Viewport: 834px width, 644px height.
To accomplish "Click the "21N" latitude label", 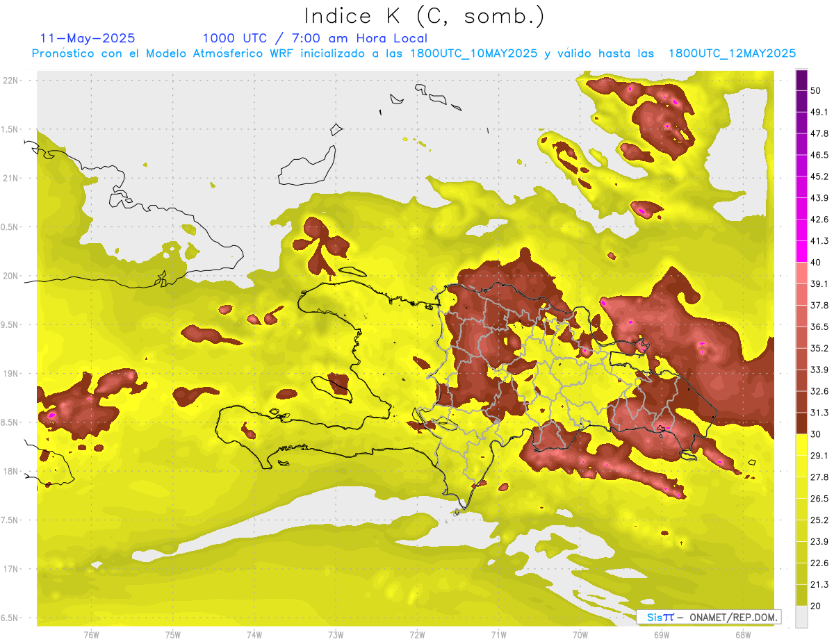I will [x=11, y=179].
